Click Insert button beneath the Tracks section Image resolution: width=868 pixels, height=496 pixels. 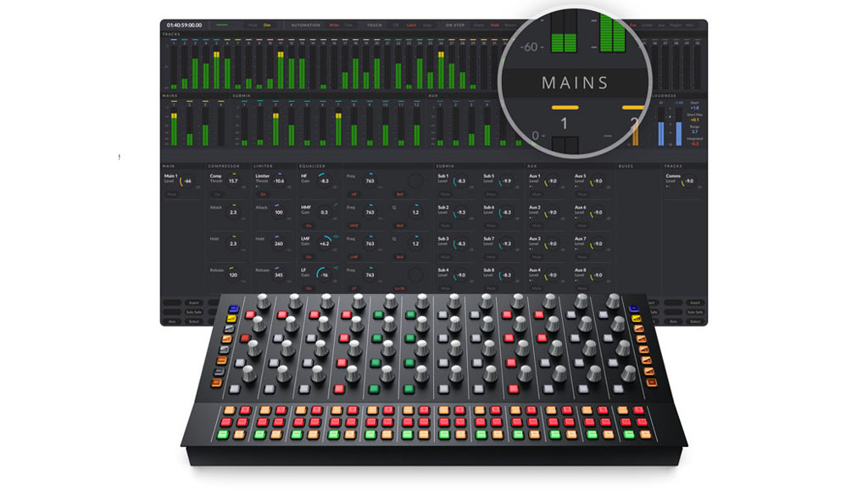(695, 303)
